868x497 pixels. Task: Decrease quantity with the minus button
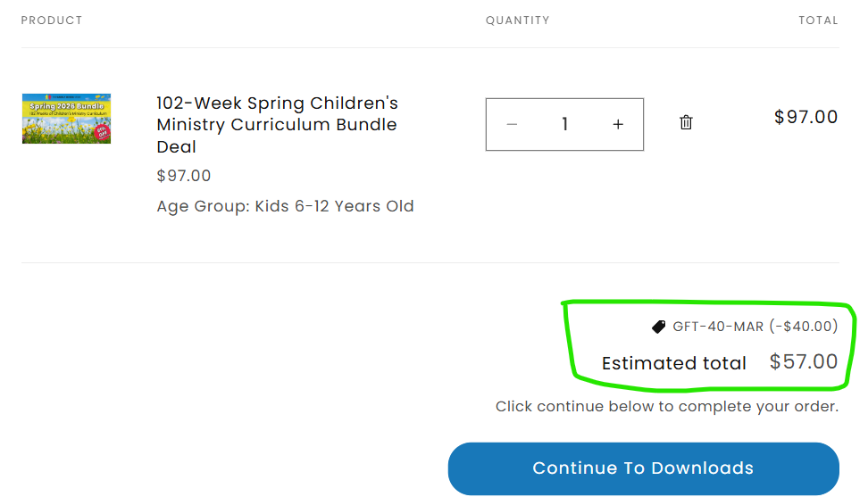tap(512, 124)
